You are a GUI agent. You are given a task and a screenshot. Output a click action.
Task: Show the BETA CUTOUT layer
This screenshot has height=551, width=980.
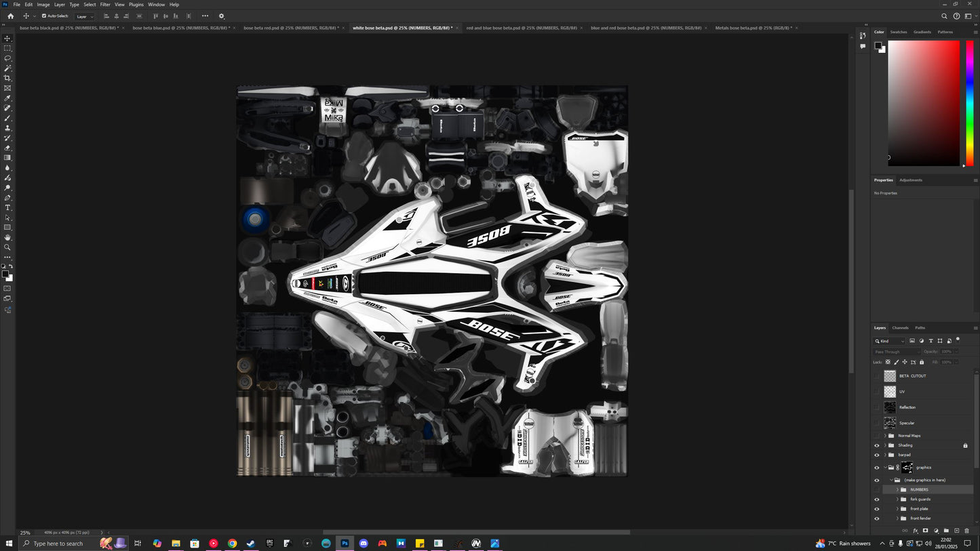tap(876, 376)
